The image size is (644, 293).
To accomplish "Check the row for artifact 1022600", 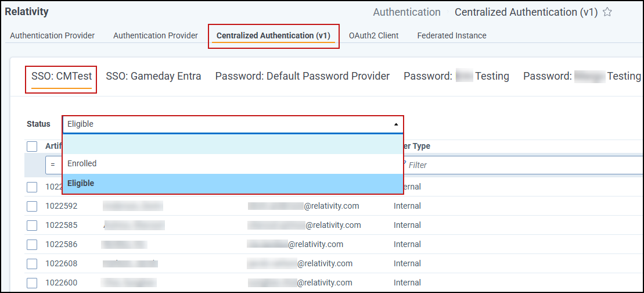I will (x=32, y=283).
